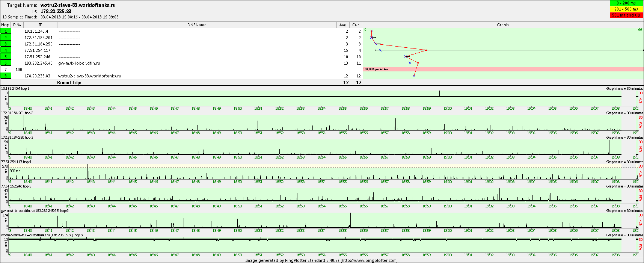Select the green hop 4 number cell
This screenshot has width=644, height=263.
tap(6, 50)
